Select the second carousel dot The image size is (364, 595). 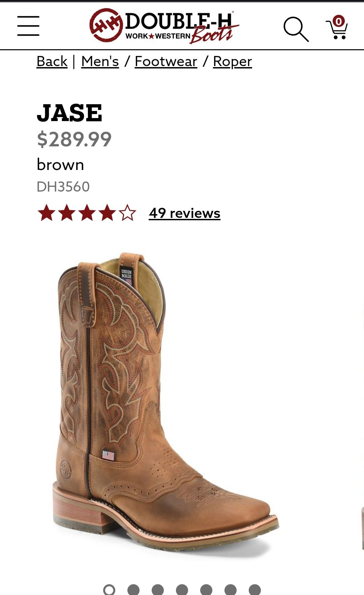(x=133, y=590)
